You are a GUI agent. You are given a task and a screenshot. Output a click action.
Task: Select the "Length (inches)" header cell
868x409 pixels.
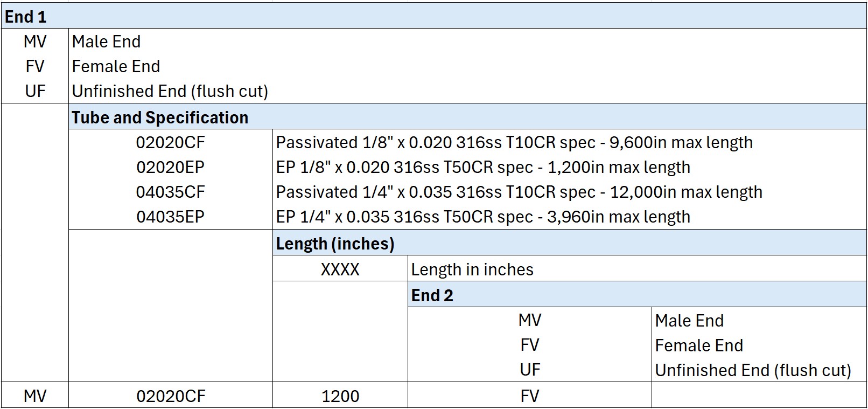click(335, 244)
